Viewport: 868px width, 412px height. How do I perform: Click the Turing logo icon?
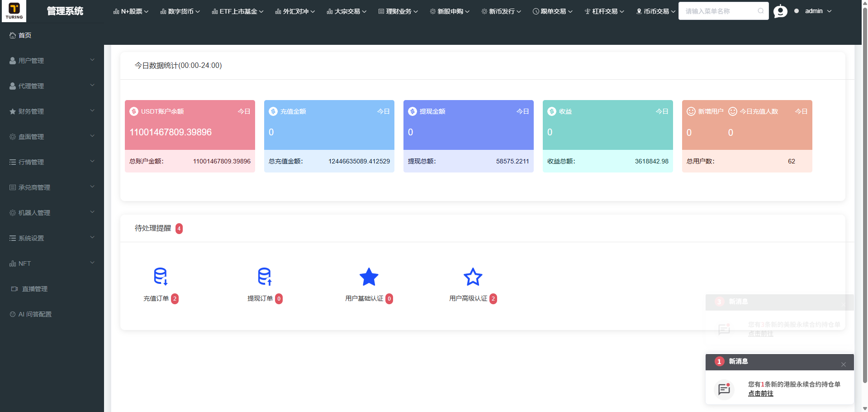point(14,11)
